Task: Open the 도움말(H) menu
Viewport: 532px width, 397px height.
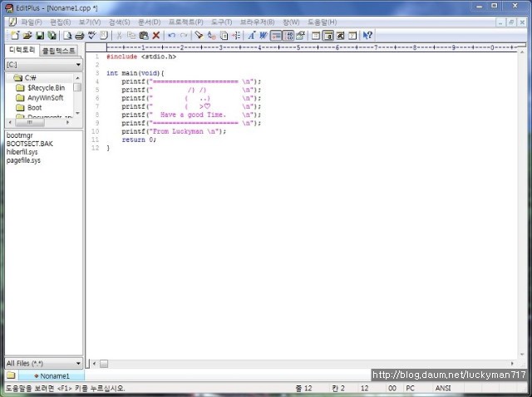Action: 322,22
